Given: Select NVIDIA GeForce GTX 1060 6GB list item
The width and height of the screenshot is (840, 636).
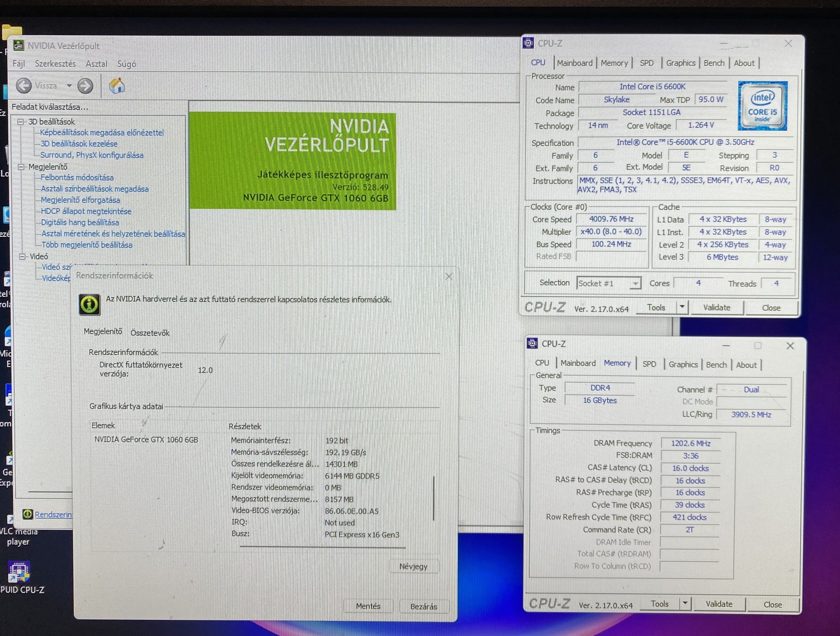Looking at the screenshot, I should tap(146, 440).
